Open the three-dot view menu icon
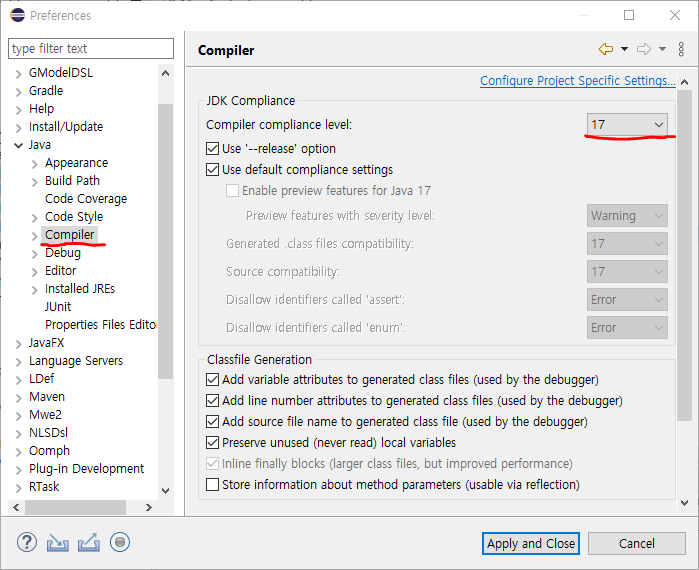 click(681, 49)
